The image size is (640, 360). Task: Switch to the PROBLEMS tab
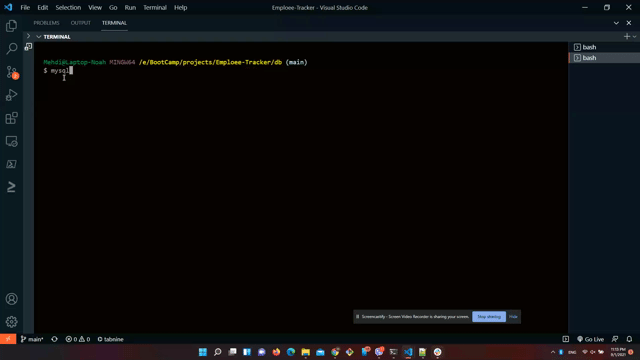[46, 23]
